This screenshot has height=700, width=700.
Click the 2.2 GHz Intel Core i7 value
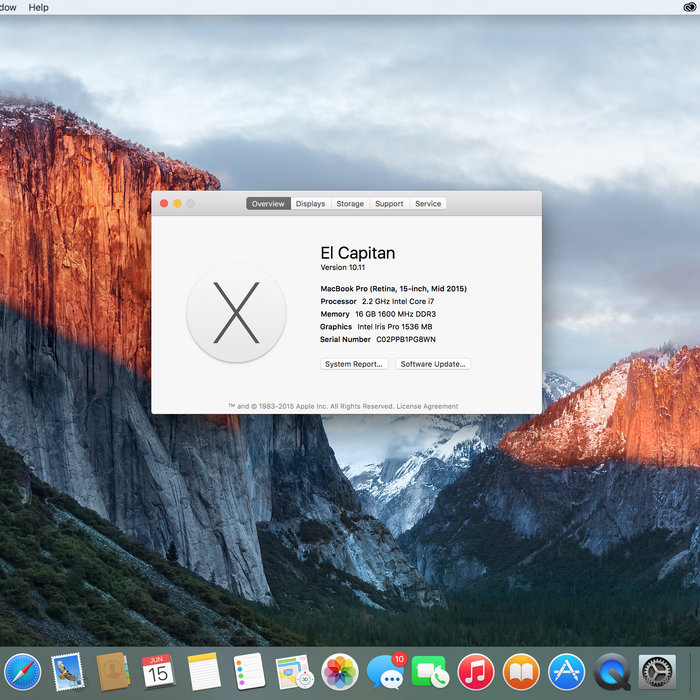coord(398,301)
